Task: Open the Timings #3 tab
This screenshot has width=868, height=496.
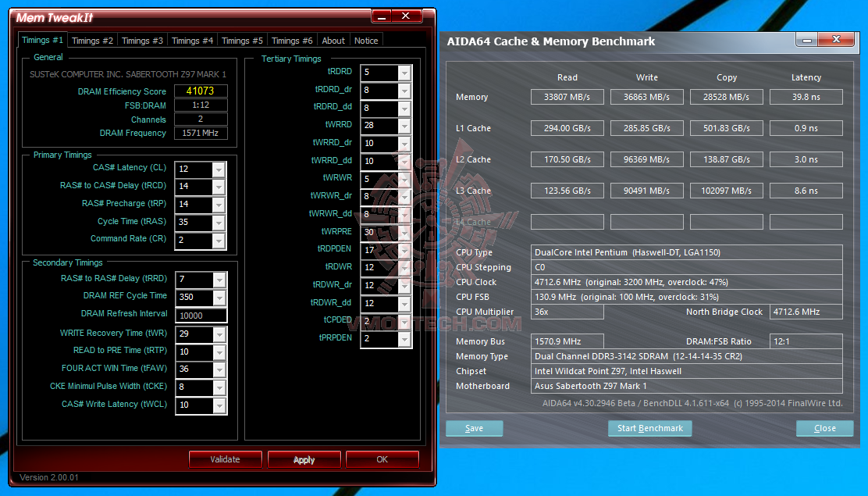Action: [x=142, y=41]
